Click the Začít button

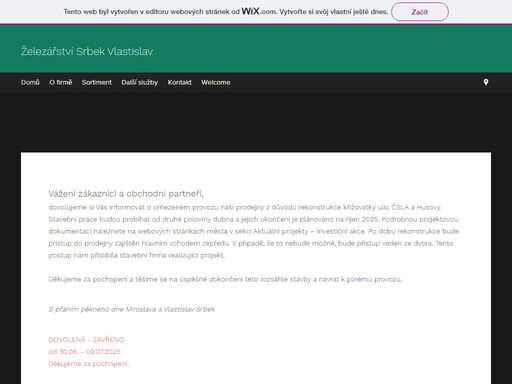(420, 12)
